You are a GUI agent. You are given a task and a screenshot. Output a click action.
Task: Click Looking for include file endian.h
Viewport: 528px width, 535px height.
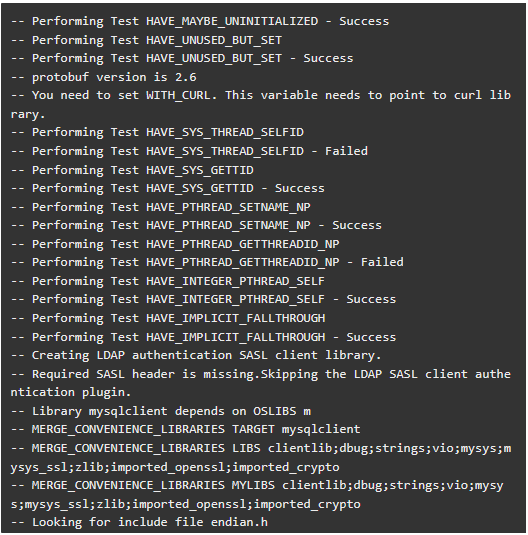(139, 522)
